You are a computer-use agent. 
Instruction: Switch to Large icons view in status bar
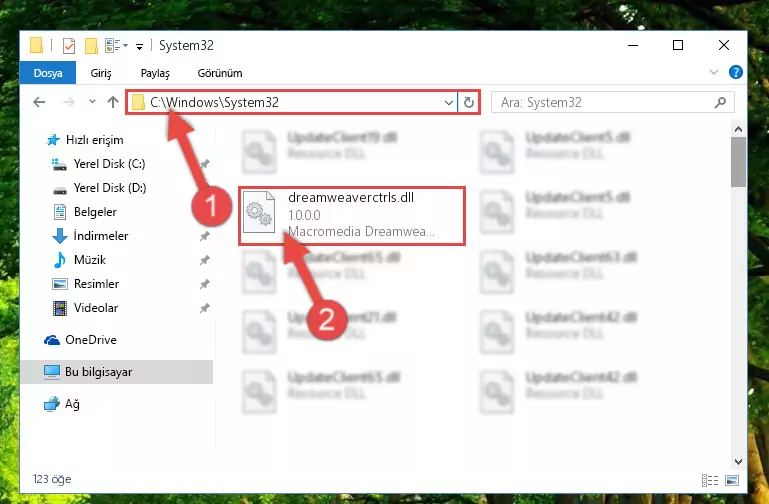coord(732,480)
